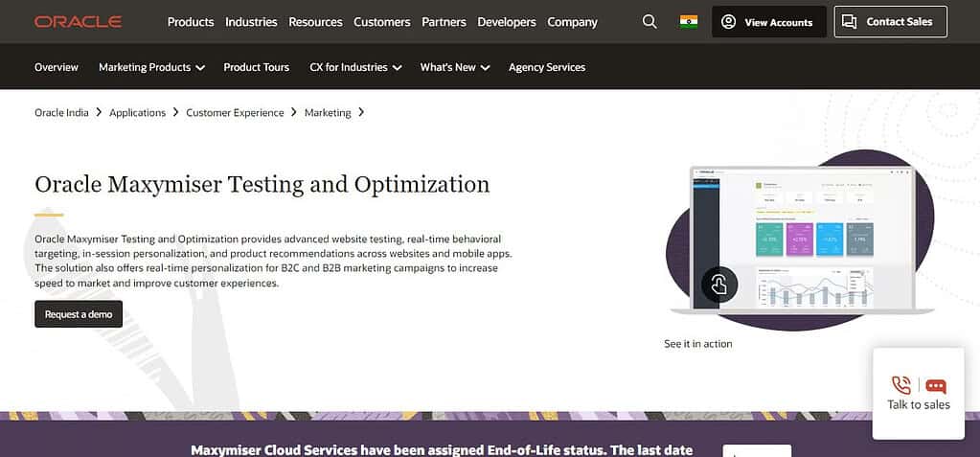Image resolution: width=980 pixels, height=457 pixels.
Task: Click the chat bubble icon in Talk to sales
Action: 936,386
